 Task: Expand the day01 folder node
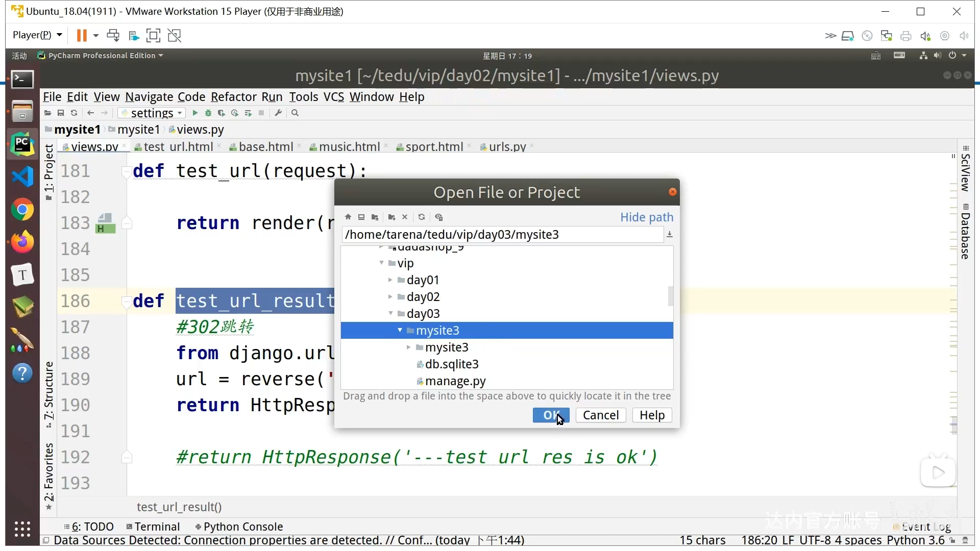(390, 280)
